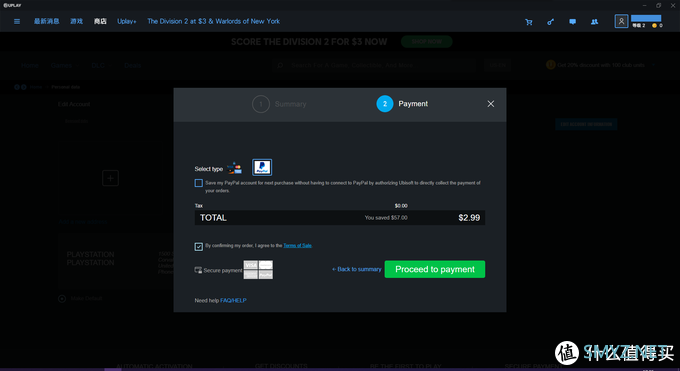This screenshot has height=371, width=680.
Task: Select step 2 Payment
Action: (x=402, y=104)
